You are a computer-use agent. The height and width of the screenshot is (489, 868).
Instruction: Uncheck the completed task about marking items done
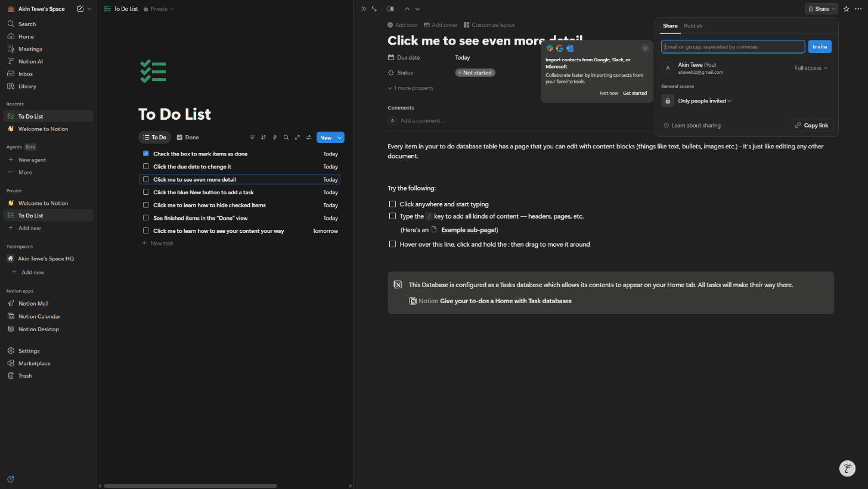[145, 153]
